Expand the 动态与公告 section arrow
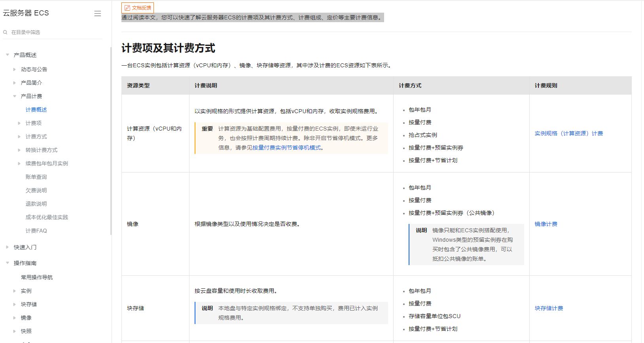 pyautogui.click(x=15, y=69)
